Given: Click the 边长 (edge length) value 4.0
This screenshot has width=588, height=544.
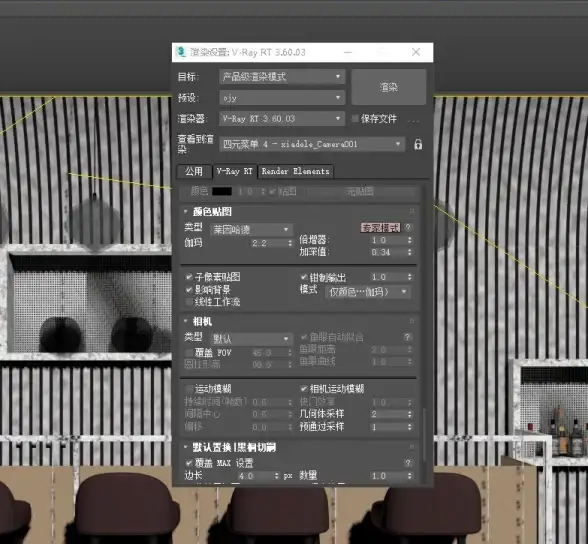Looking at the screenshot, I should point(256,476).
